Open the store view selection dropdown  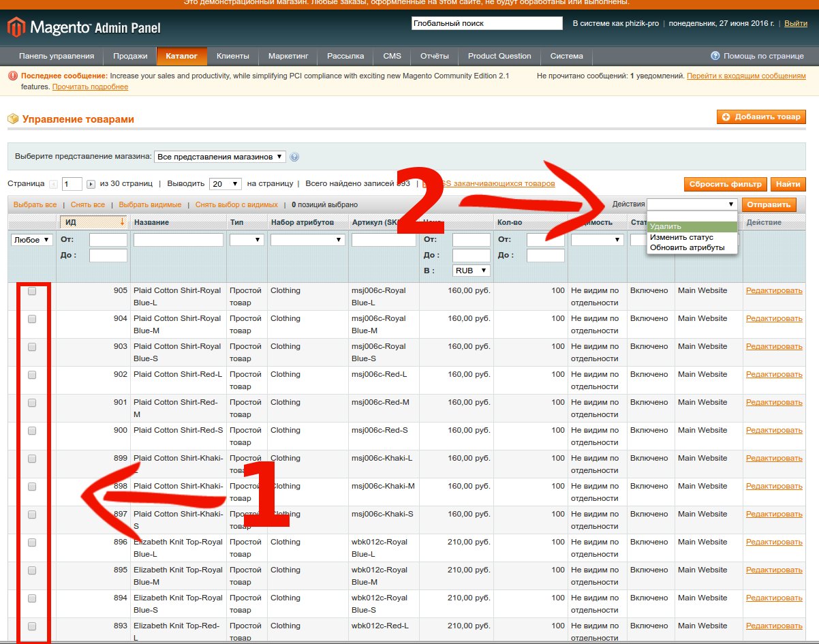click(220, 157)
